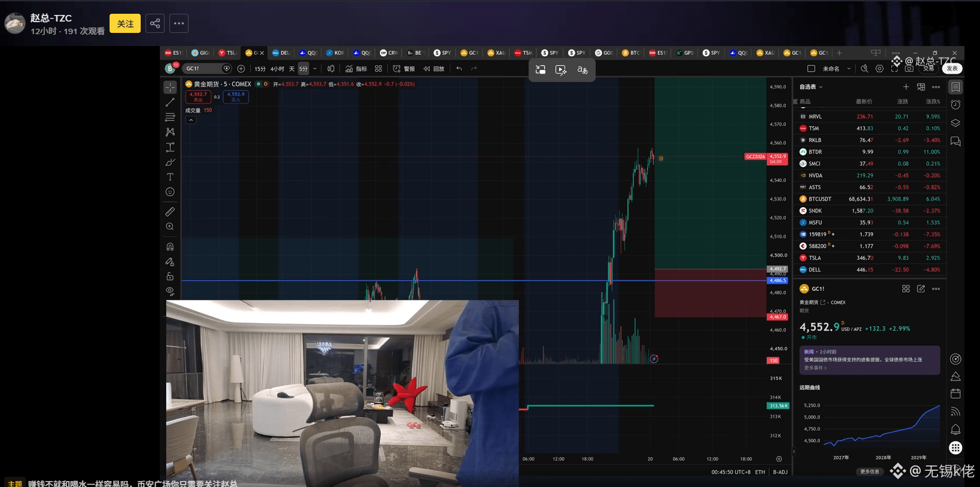The height and width of the screenshot is (487, 980).
Task: Create a 警报 alert
Action: coord(404,69)
